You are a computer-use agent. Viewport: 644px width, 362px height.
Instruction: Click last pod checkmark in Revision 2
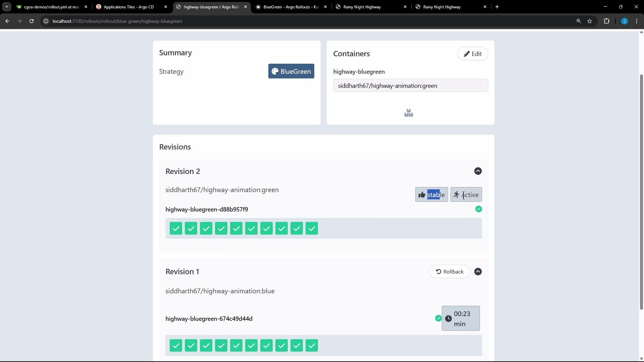(312, 229)
